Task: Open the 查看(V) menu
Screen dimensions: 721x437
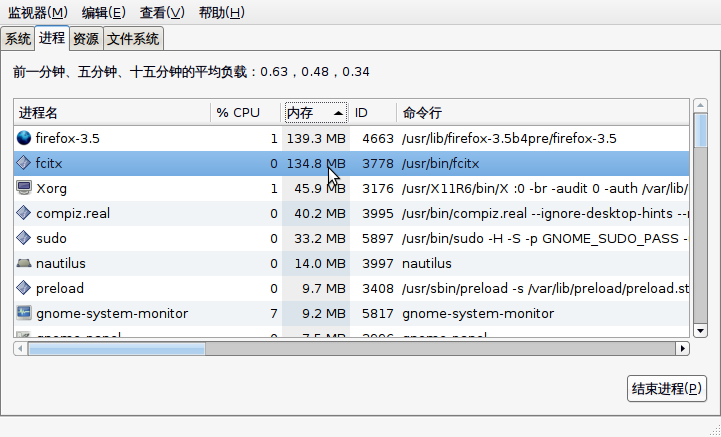Action: point(162,12)
